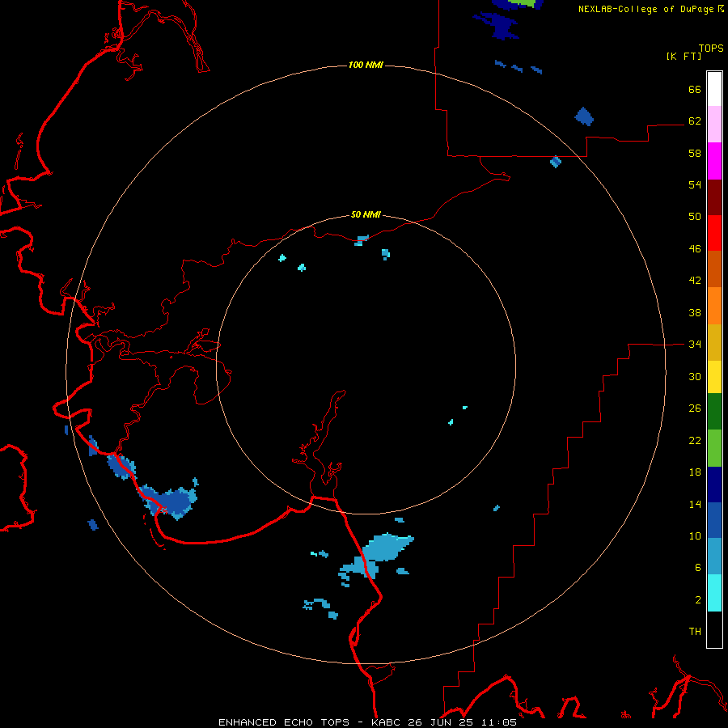Click the 46 legend value

point(695,249)
